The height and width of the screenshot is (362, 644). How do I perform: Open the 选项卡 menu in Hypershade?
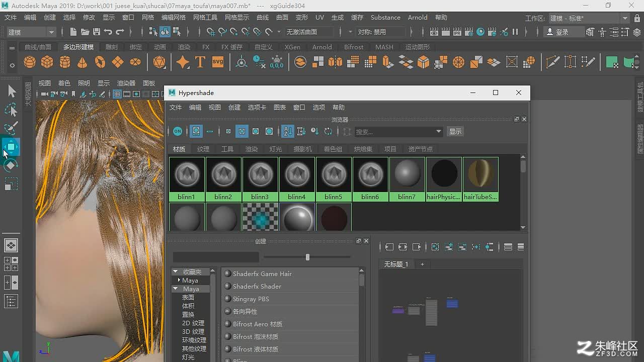[x=257, y=107]
